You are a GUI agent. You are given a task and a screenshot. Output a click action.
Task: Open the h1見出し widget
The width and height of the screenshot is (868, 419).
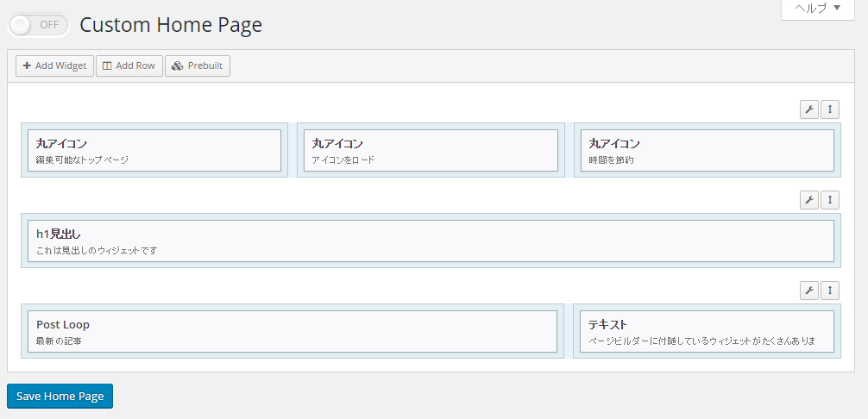(x=431, y=241)
